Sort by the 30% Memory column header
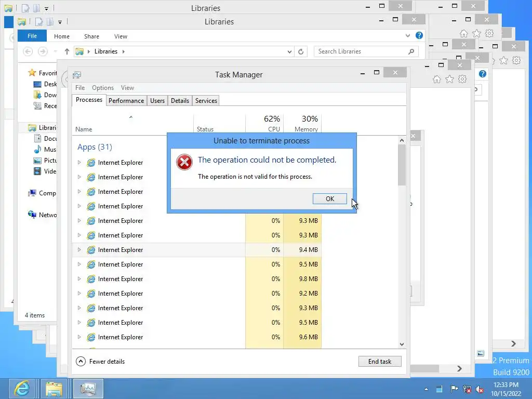 click(302, 124)
